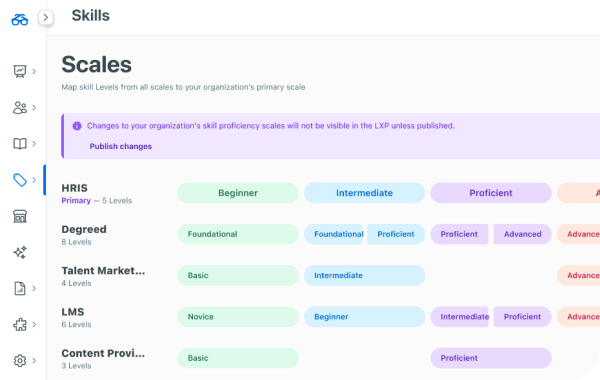This screenshot has height=380, width=600.
Task: Select the HRIS Beginner level pill
Action: tap(238, 193)
